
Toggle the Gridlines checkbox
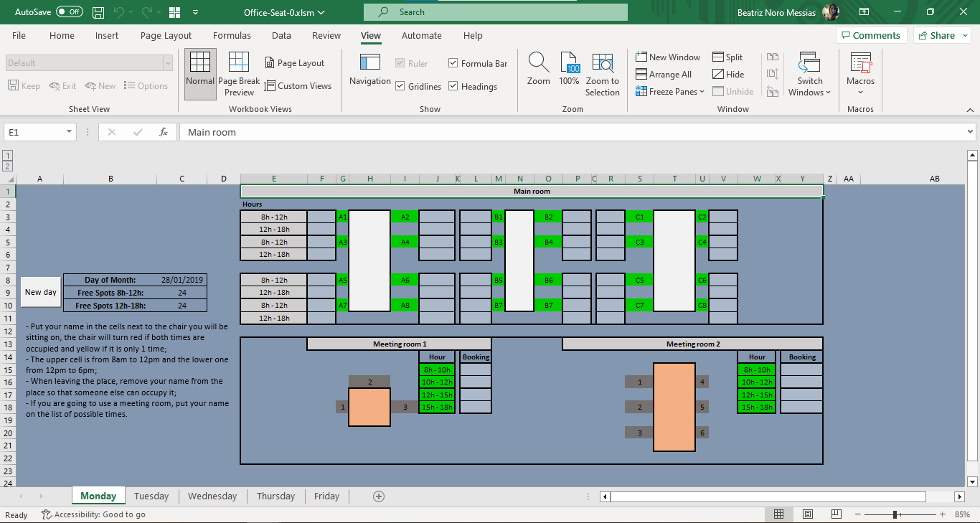400,86
